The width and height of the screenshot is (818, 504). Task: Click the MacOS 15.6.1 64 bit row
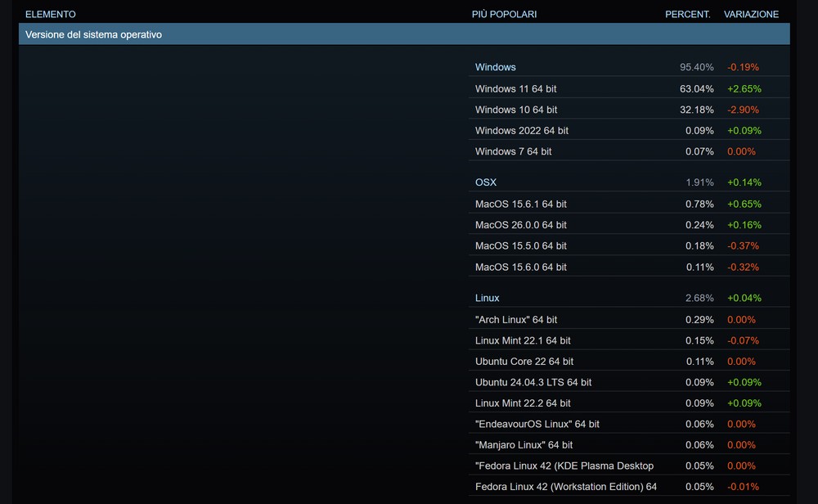pyautogui.click(x=521, y=204)
